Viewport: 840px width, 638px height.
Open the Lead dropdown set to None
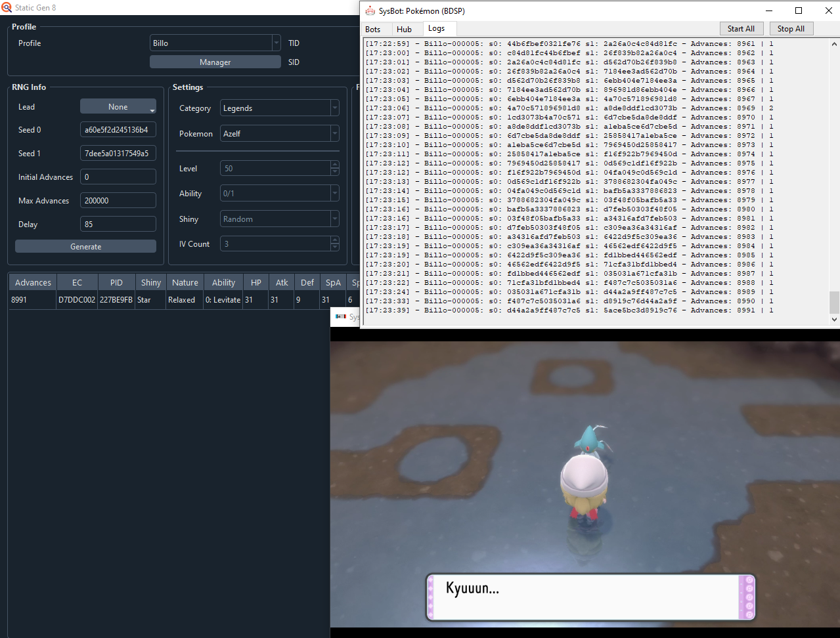pos(118,106)
